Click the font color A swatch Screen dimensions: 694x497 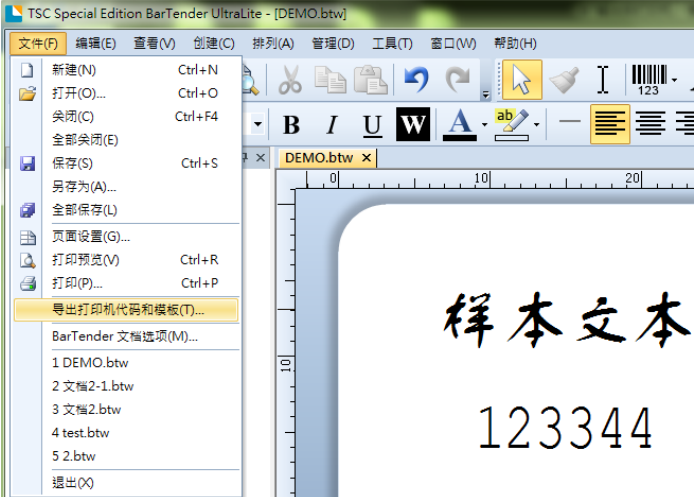point(459,125)
